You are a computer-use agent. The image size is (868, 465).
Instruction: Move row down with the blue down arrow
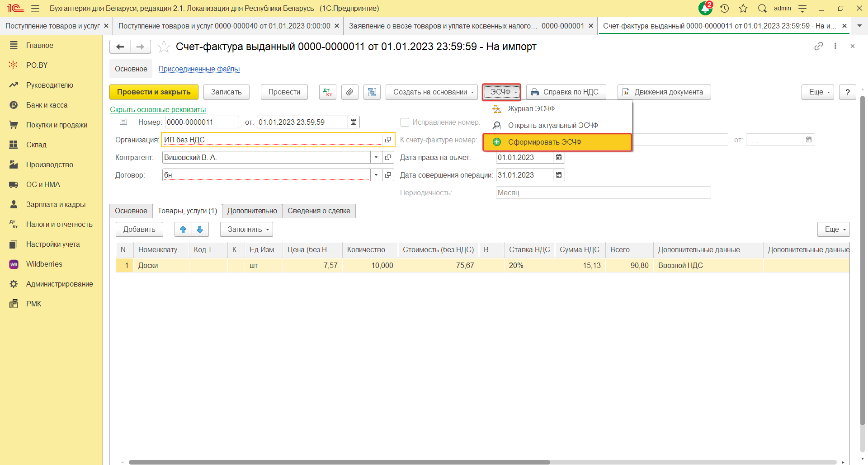pos(200,229)
